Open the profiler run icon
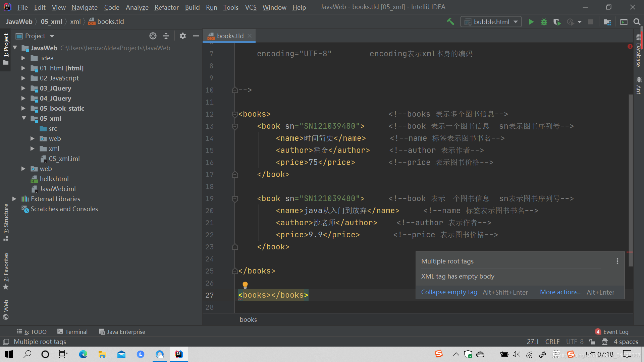 [571, 22]
